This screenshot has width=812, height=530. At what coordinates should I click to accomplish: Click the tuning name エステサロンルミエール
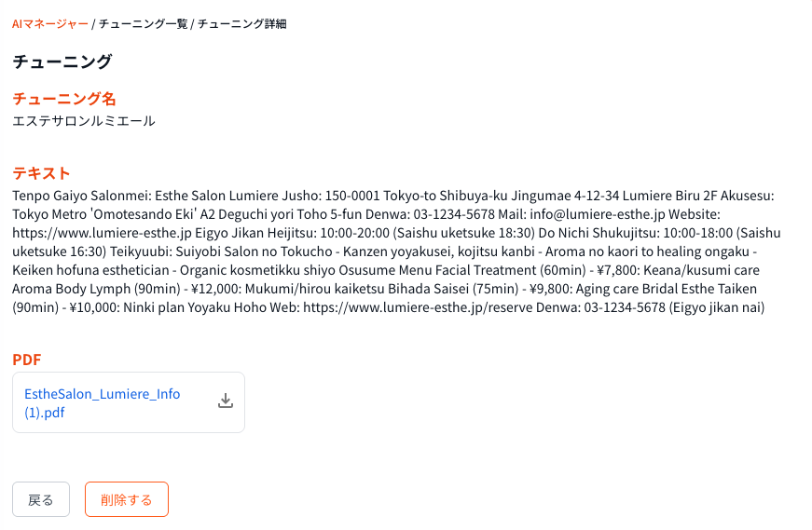[84, 121]
